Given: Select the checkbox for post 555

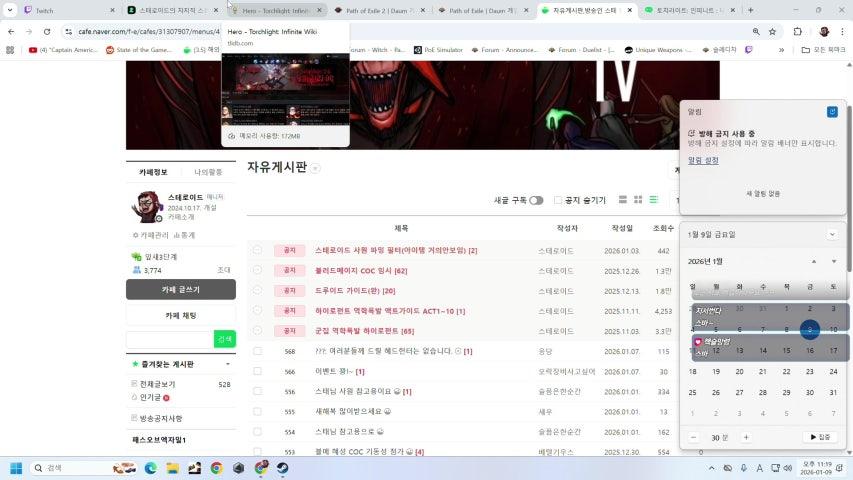Looking at the screenshot, I should [x=257, y=411].
